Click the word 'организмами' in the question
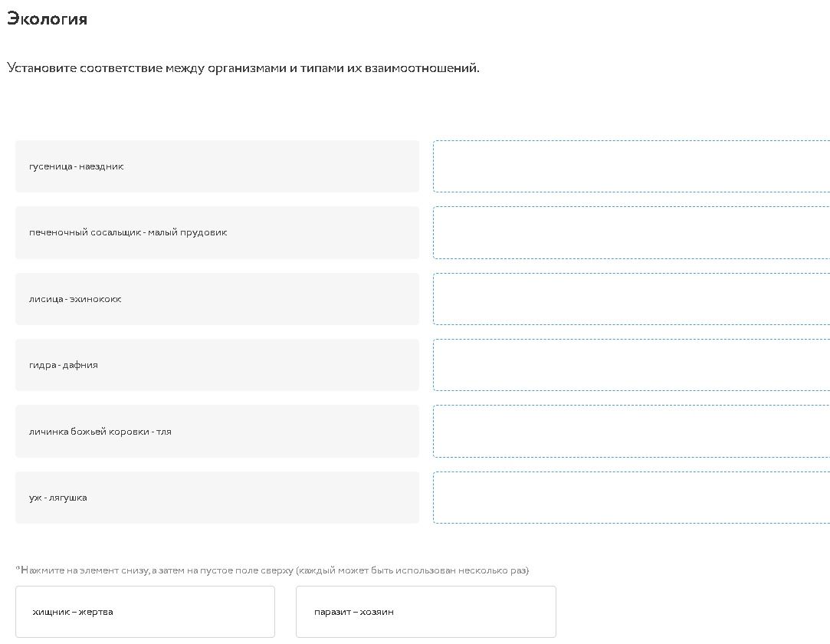830x644 pixels. (247, 68)
